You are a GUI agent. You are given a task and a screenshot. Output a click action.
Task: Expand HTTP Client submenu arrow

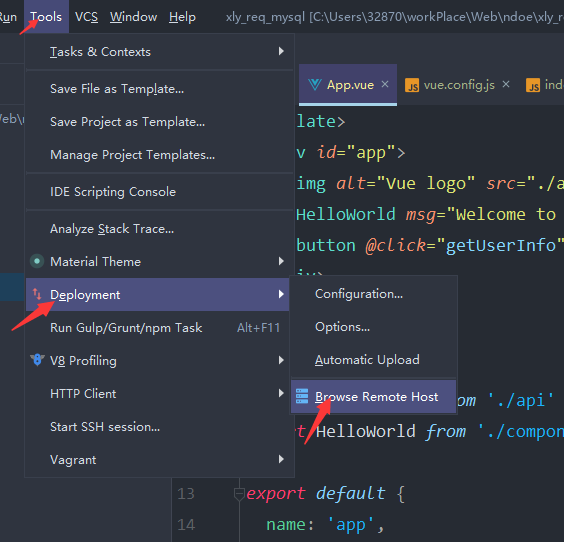(281, 393)
